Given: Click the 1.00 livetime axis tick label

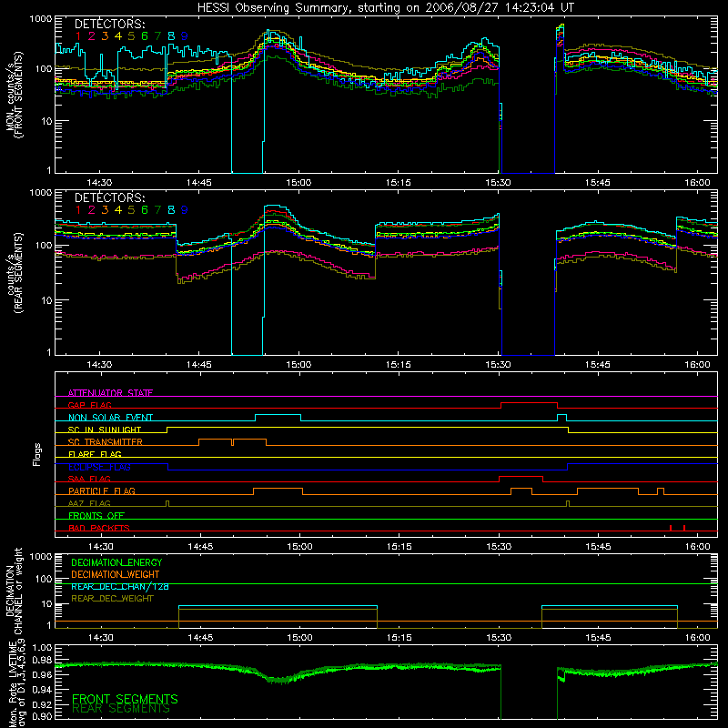Looking at the screenshot, I should [42, 648].
